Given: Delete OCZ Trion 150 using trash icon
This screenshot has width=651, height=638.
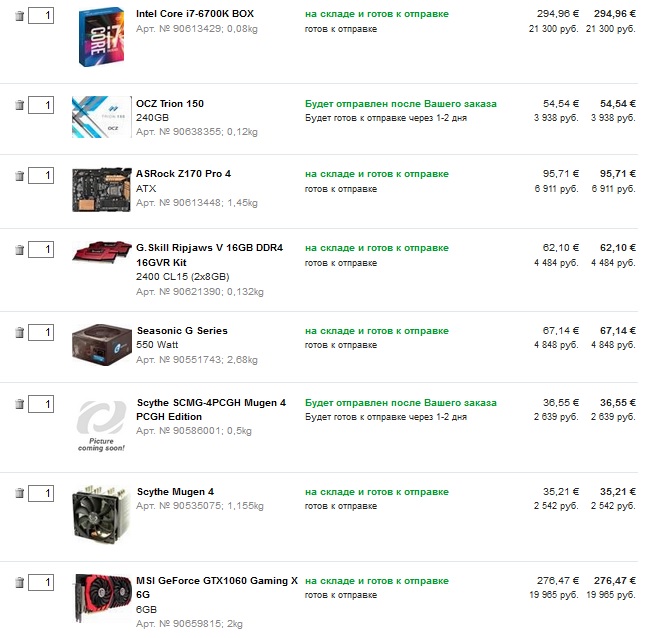Looking at the screenshot, I should pos(18,105).
